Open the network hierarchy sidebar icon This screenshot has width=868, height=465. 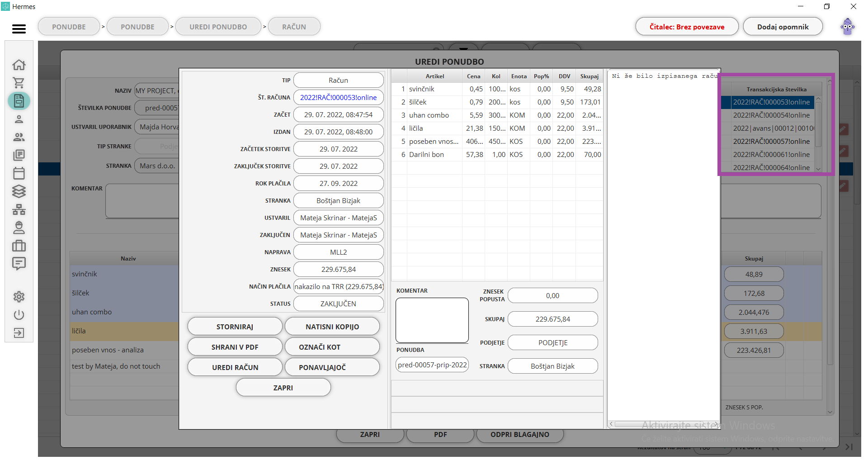pyautogui.click(x=19, y=209)
